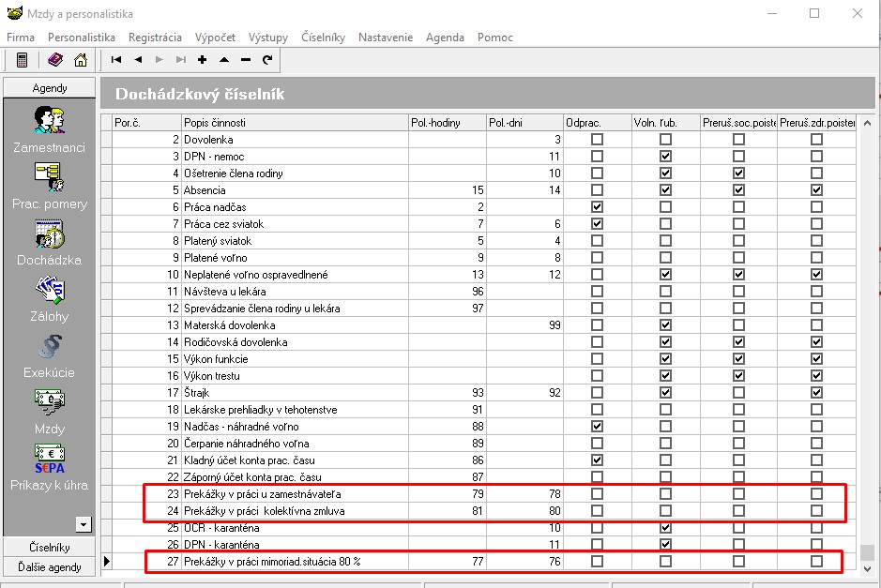Click Por.č. column header

coord(146,123)
